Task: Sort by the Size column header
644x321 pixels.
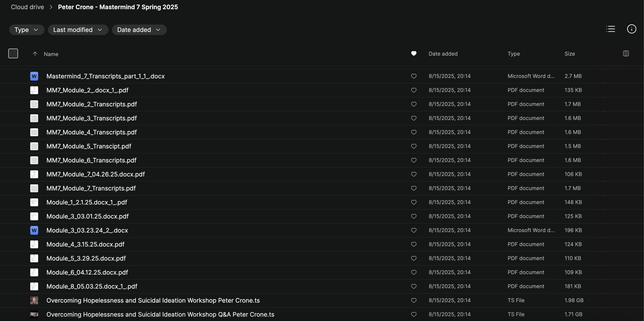Action: click(569, 54)
